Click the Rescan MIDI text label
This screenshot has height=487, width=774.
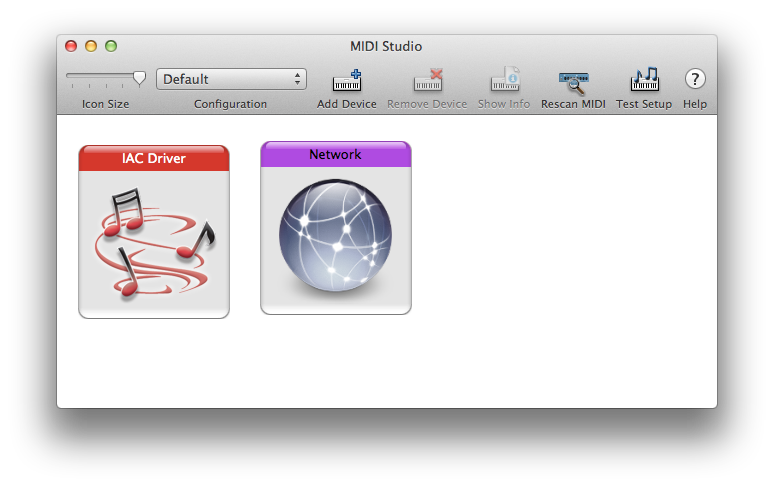573,104
